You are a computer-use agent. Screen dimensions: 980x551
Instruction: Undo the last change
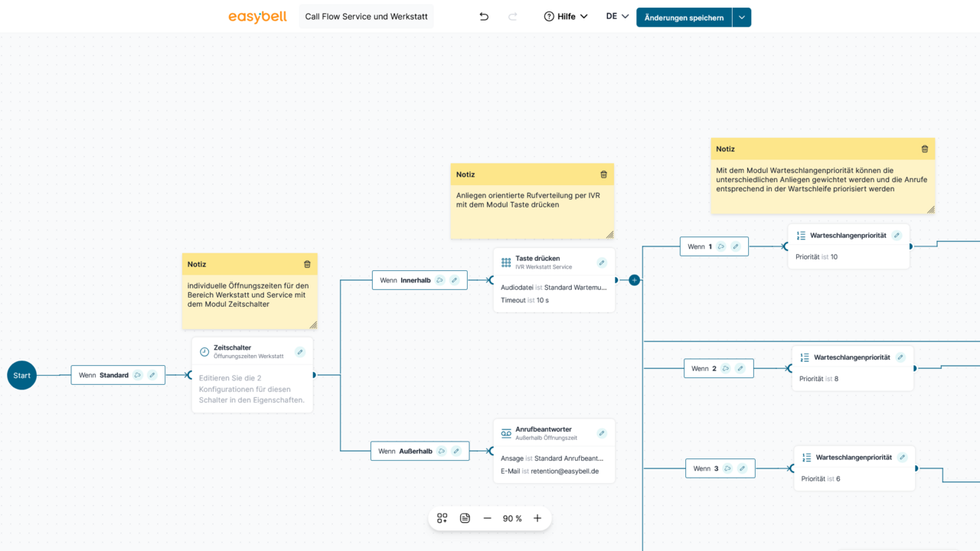484,17
